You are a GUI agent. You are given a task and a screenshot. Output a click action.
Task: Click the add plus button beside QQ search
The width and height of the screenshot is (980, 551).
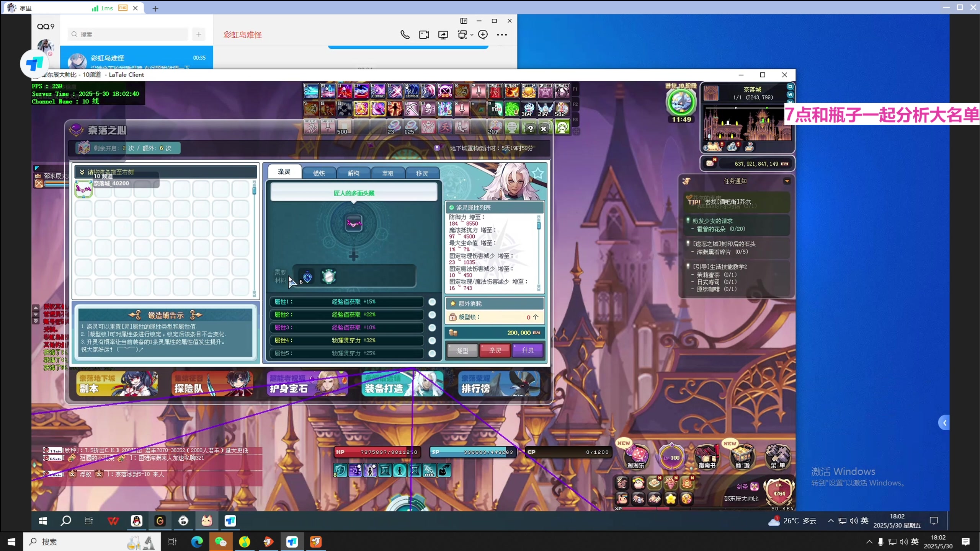[199, 34]
